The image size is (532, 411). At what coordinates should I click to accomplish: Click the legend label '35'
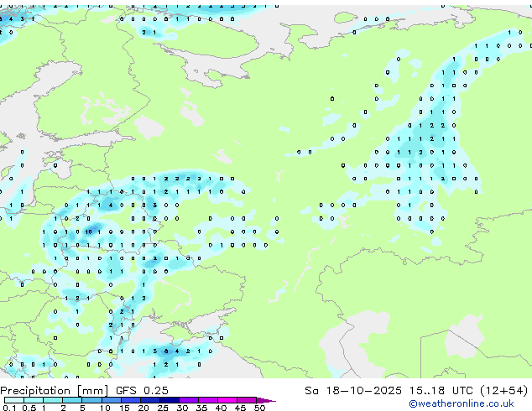click(x=201, y=408)
